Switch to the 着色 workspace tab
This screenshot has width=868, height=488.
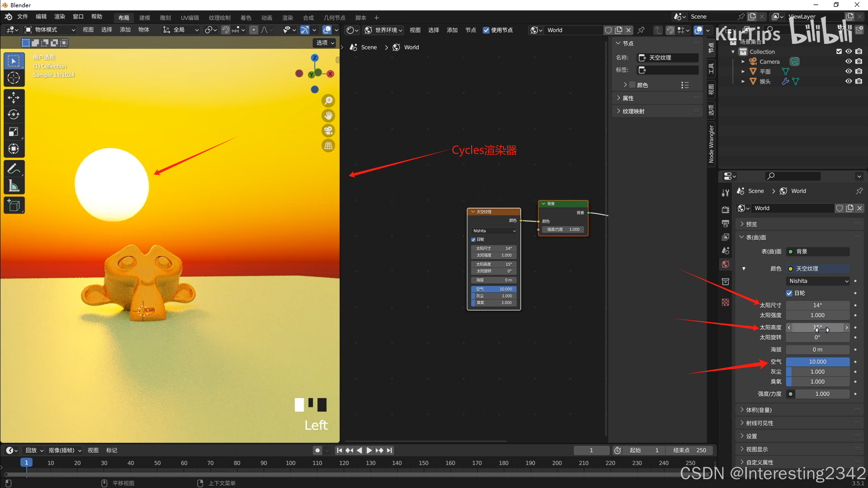click(246, 18)
